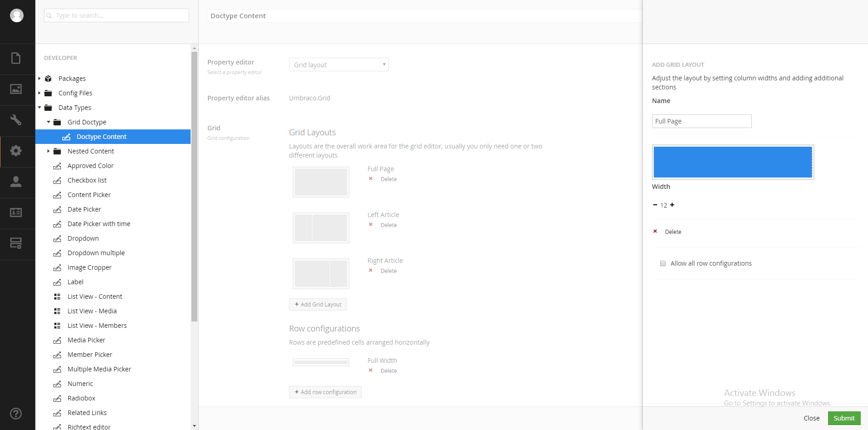Click the tree panel scrollbar thumb
This screenshot has width=868, height=430.
[195, 186]
